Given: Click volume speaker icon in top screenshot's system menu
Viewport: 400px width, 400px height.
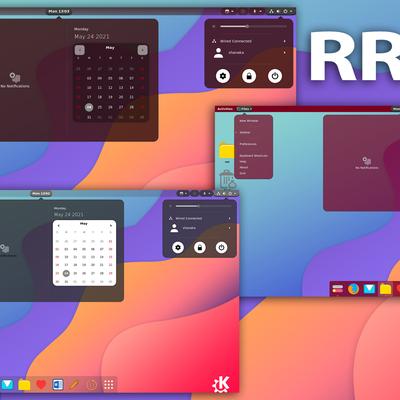Looking at the screenshot, I should tap(214, 26).
